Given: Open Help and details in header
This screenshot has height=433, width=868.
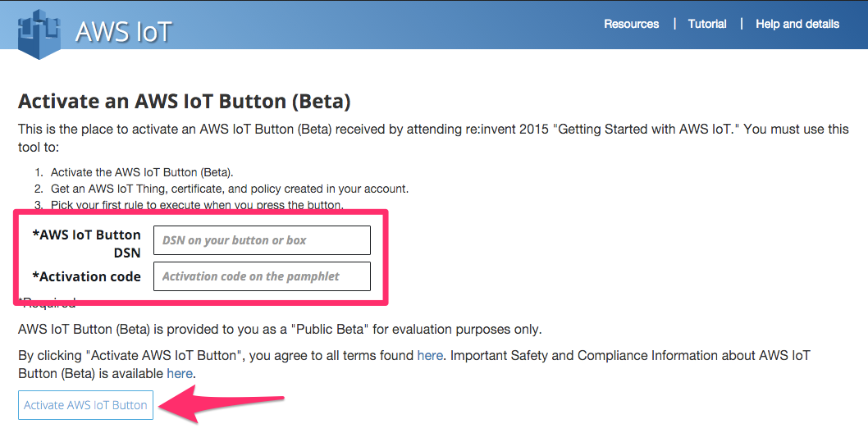Looking at the screenshot, I should [x=797, y=24].
